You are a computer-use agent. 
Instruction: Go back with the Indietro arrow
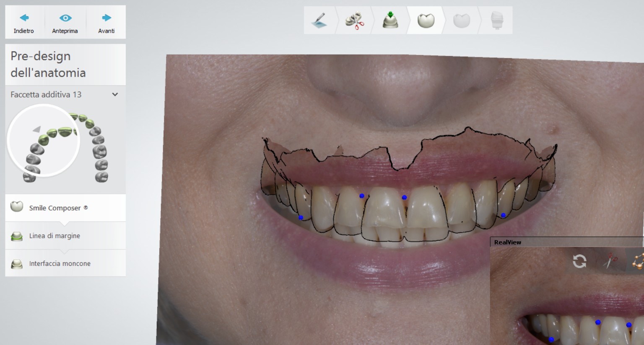point(24,23)
